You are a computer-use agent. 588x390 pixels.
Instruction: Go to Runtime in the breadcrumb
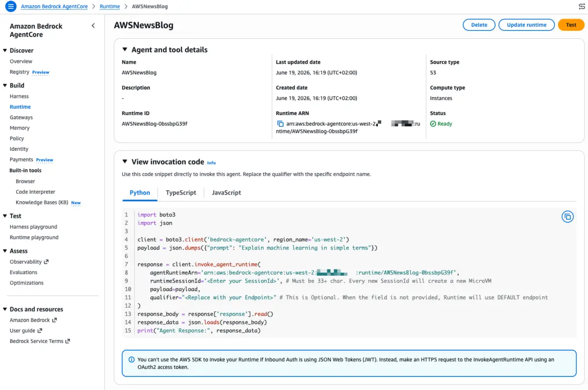[x=110, y=6]
